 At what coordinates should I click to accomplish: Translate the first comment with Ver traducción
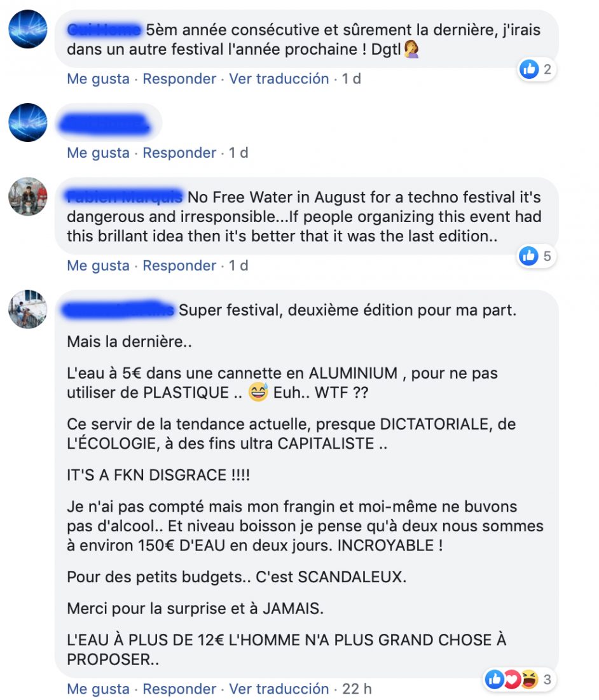tap(279, 78)
